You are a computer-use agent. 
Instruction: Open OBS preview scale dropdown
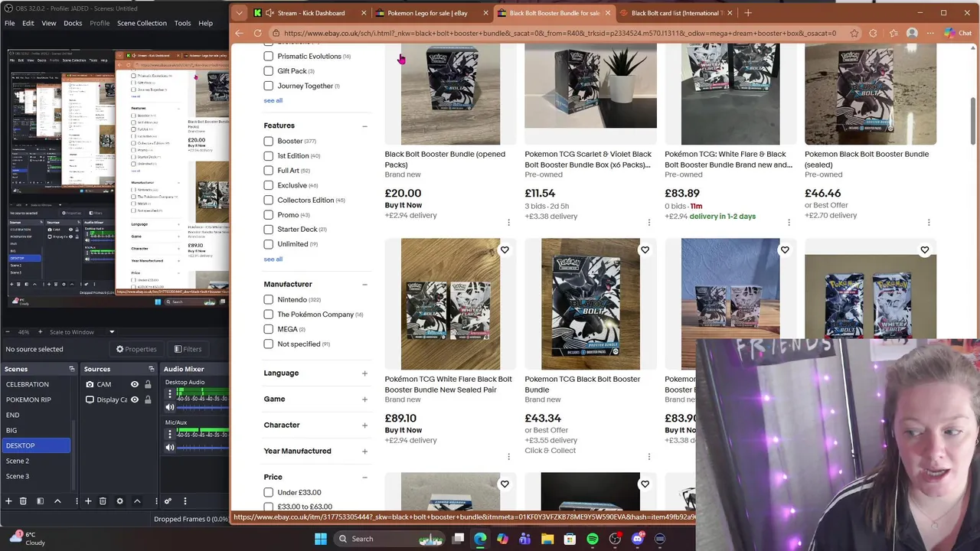[111, 332]
